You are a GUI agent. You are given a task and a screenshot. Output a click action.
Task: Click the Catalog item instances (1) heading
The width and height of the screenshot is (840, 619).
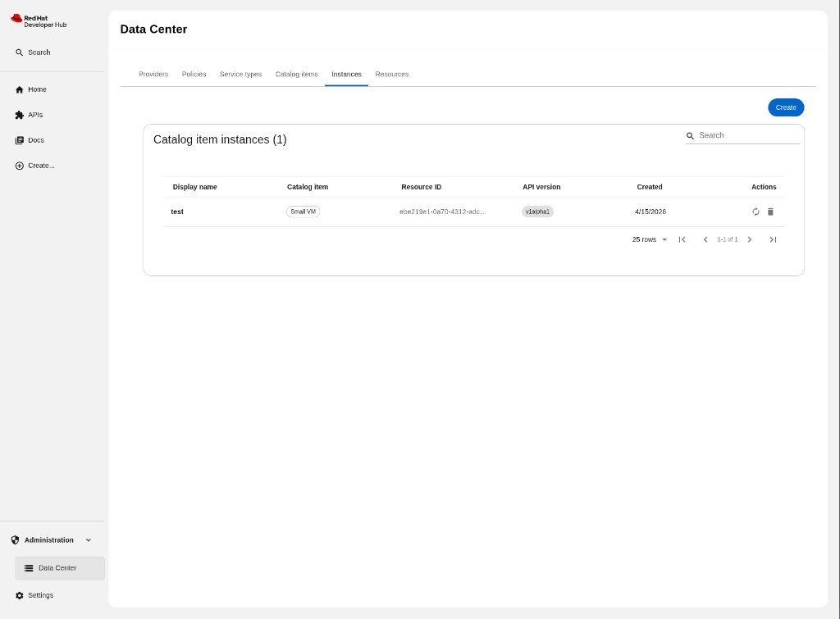tap(220, 139)
